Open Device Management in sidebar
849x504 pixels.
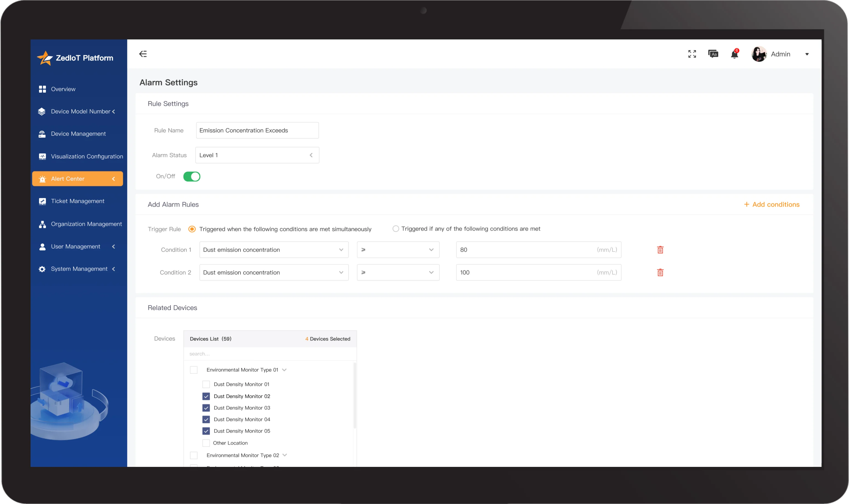tap(78, 134)
